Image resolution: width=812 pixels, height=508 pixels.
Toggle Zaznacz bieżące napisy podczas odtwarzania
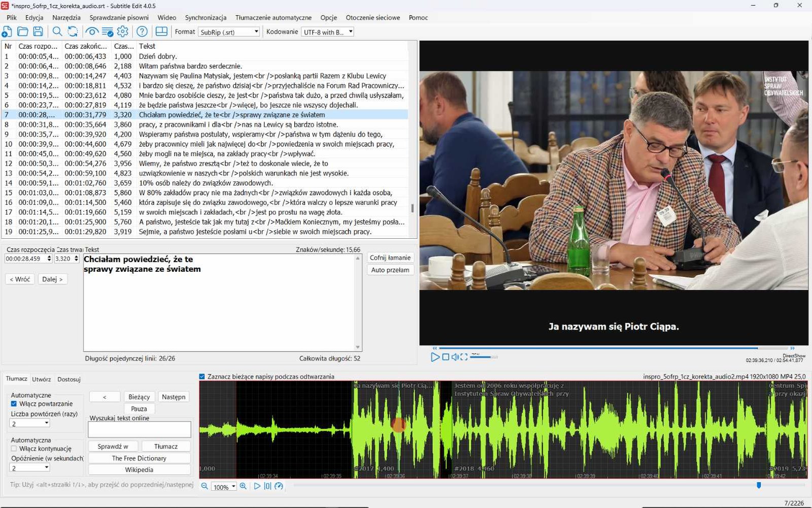[x=202, y=376]
